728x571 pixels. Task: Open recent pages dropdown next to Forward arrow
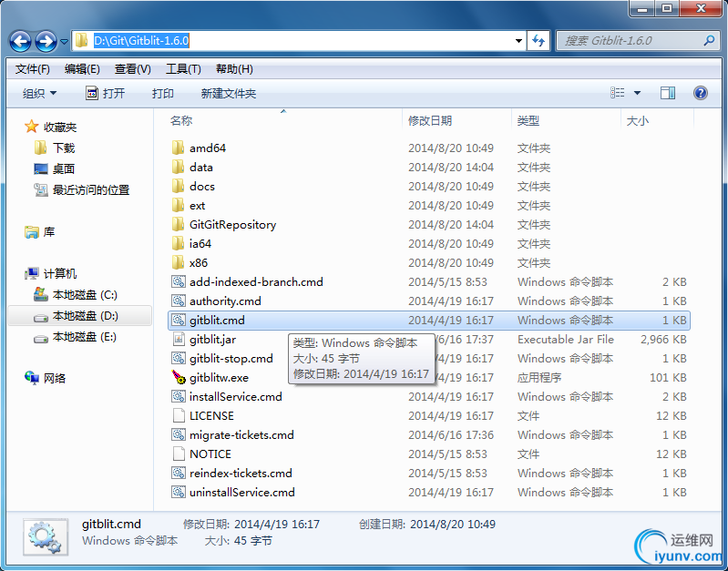[64, 42]
